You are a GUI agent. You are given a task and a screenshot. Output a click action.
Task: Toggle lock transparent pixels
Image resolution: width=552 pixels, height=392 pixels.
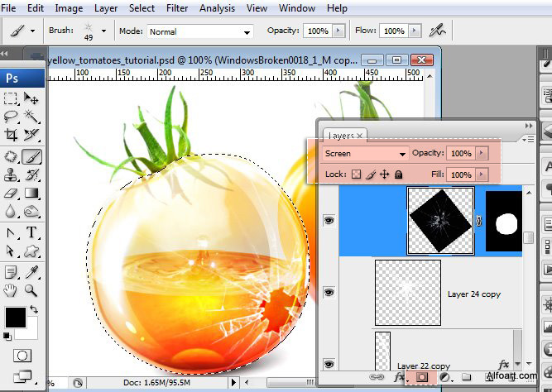[356, 175]
